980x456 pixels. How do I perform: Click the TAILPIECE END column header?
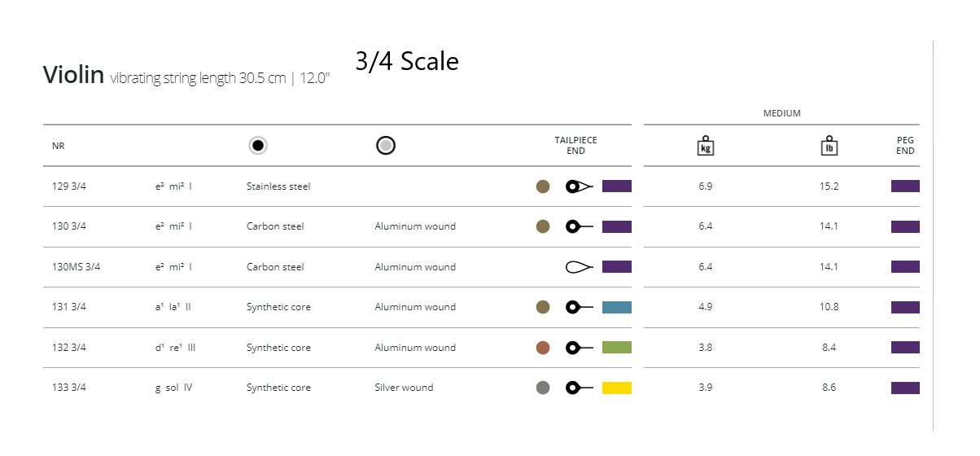pyautogui.click(x=575, y=146)
